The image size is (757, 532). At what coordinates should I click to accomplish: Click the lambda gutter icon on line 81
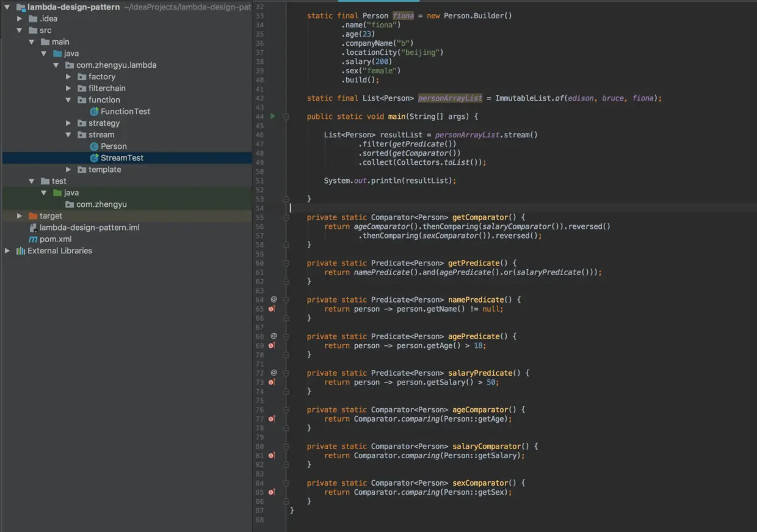click(272, 455)
